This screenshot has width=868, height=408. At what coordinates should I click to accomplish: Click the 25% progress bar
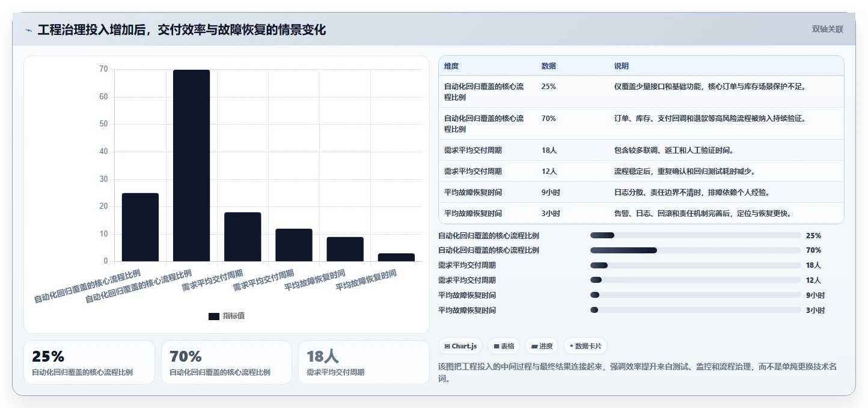click(695, 235)
